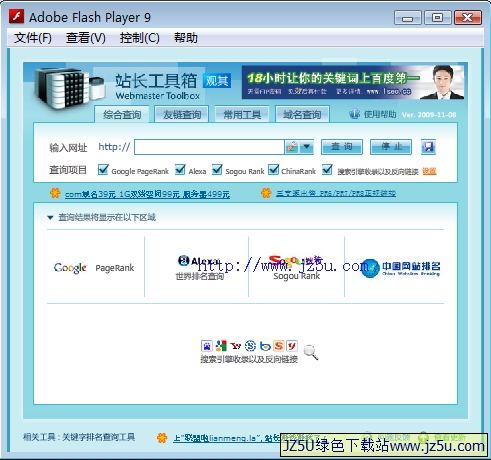491x460 pixels.
Task: Click the top banner ad about 百度第一
Action: point(353,82)
